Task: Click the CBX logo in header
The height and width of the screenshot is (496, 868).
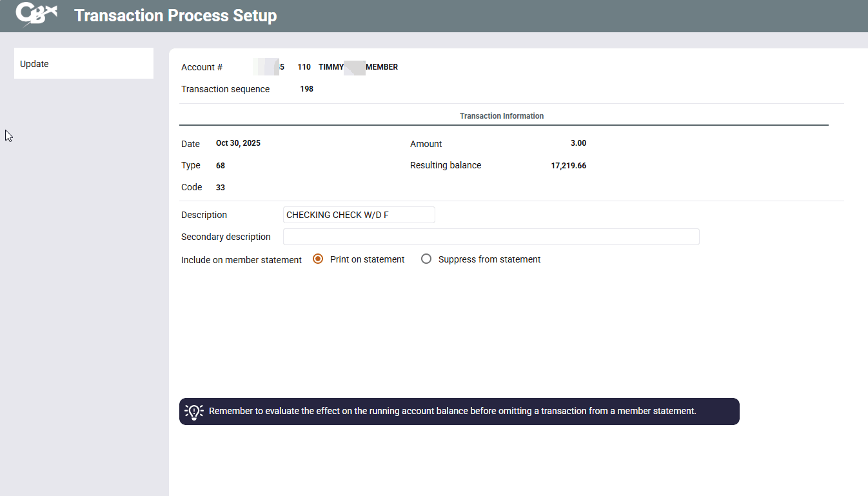Action: (36, 15)
